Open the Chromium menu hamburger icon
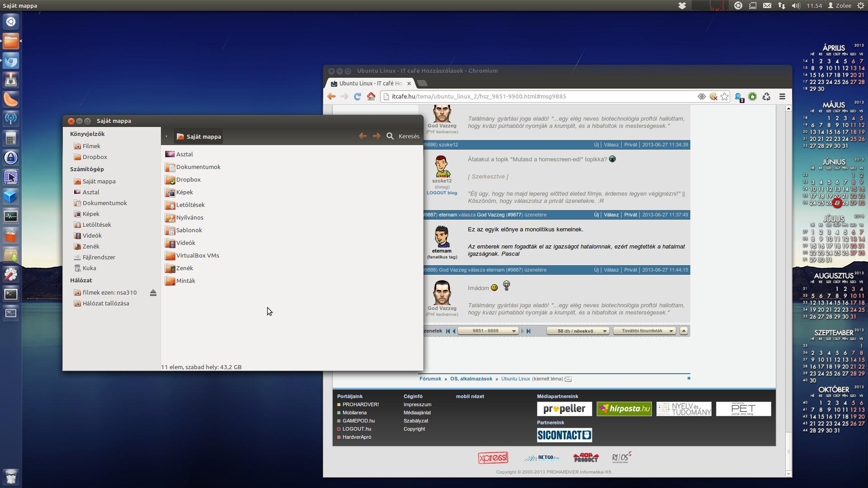This screenshot has width=868, height=488. [782, 96]
